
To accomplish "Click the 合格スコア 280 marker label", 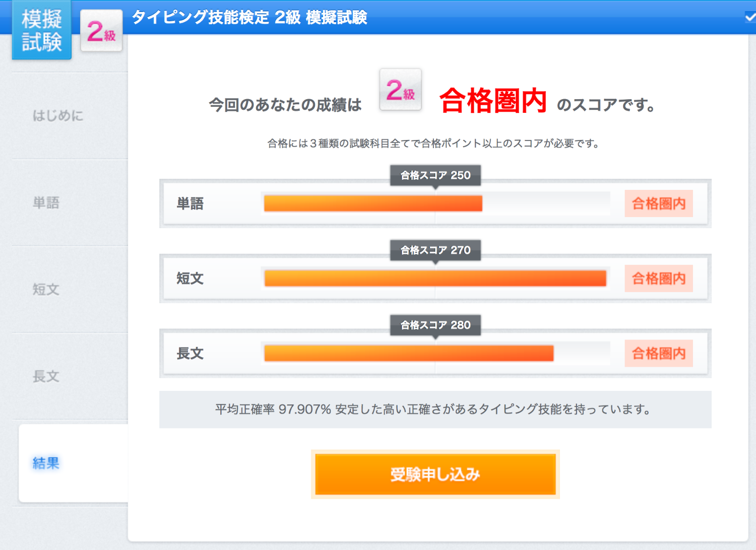I will (435, 325).
